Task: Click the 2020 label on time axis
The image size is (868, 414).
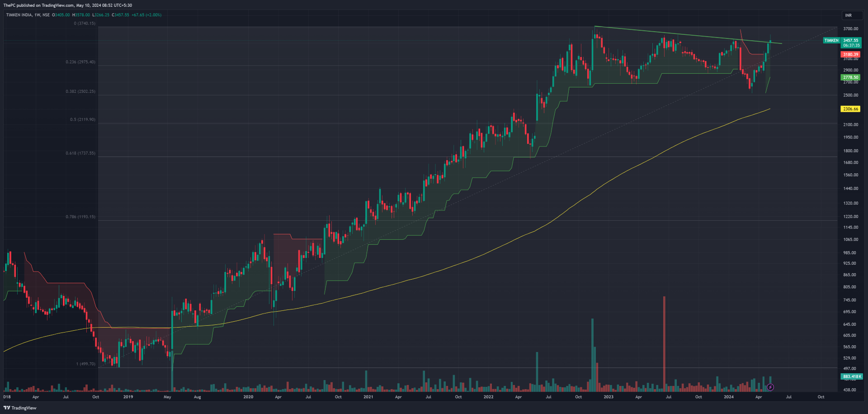Action: (x=248, y=397)
